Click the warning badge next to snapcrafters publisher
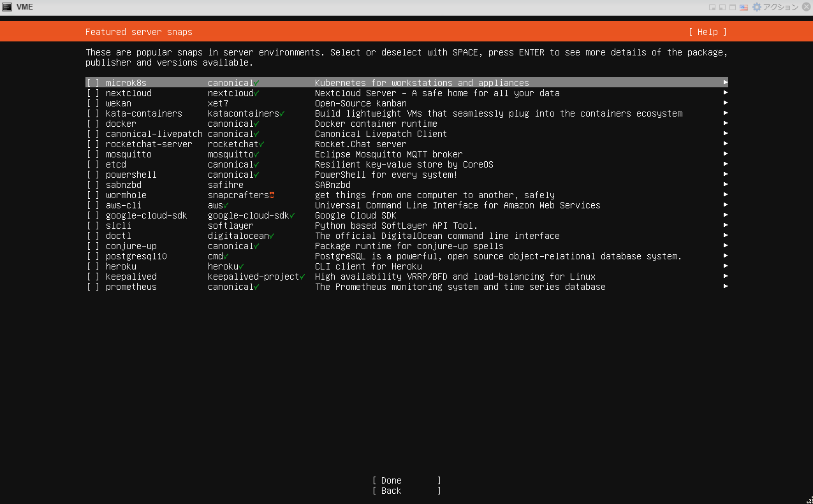The height and width of the screenshot is (504, 813). pos(272,195)
